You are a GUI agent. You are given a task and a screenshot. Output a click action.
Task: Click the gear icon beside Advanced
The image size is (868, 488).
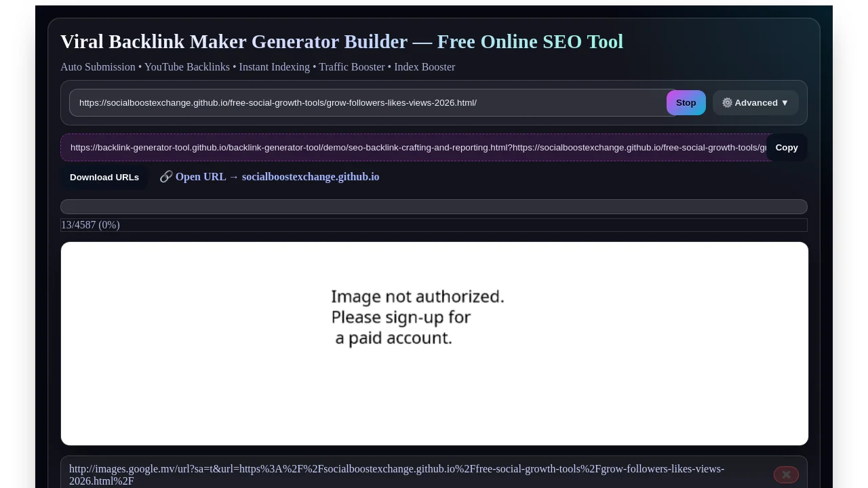click(x=727, y=103)
